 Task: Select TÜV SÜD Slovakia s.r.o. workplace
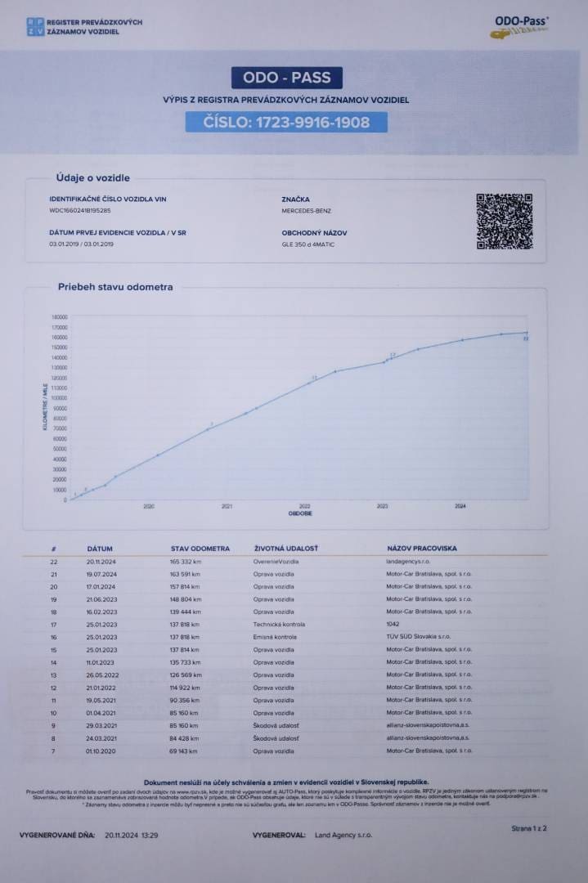[x=419, y=636]
